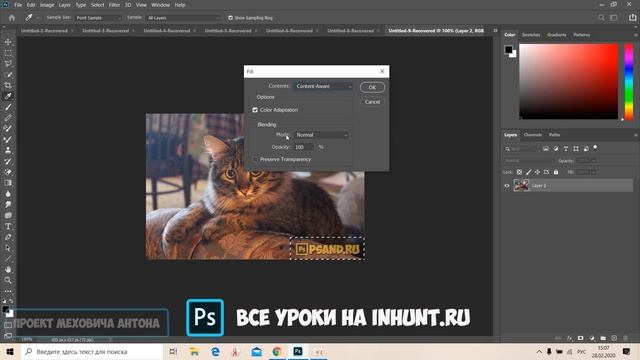Click the Home button
Viewport: 640px width, 360px height.
tap(12, 18)
